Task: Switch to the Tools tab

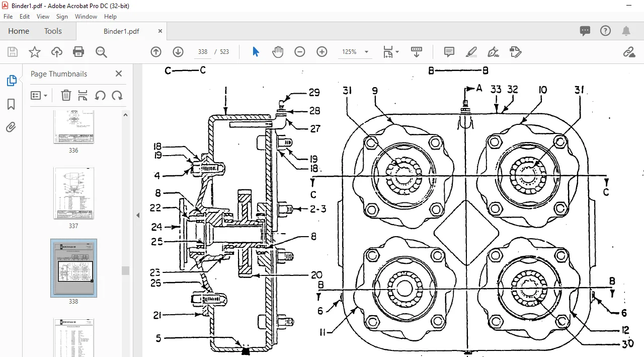Action: tap(53, 31)
